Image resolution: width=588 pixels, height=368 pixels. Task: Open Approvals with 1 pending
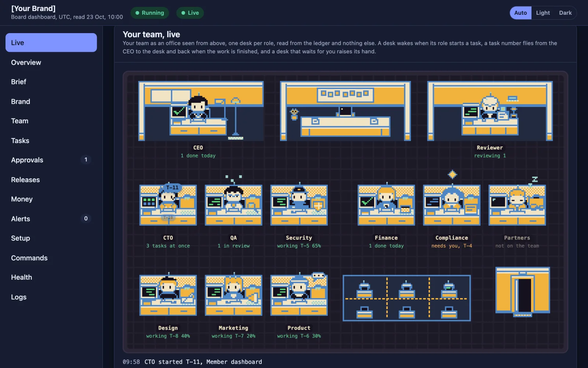pos(51,160)
